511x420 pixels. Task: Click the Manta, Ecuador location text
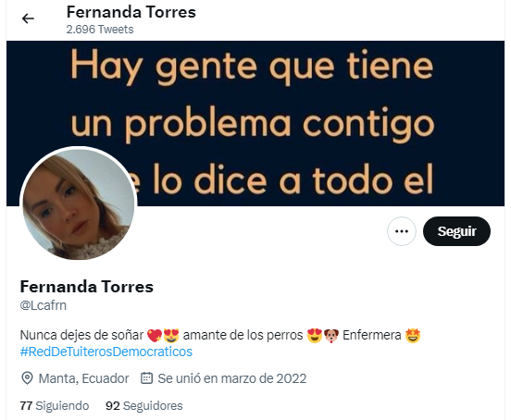[83, 378]
